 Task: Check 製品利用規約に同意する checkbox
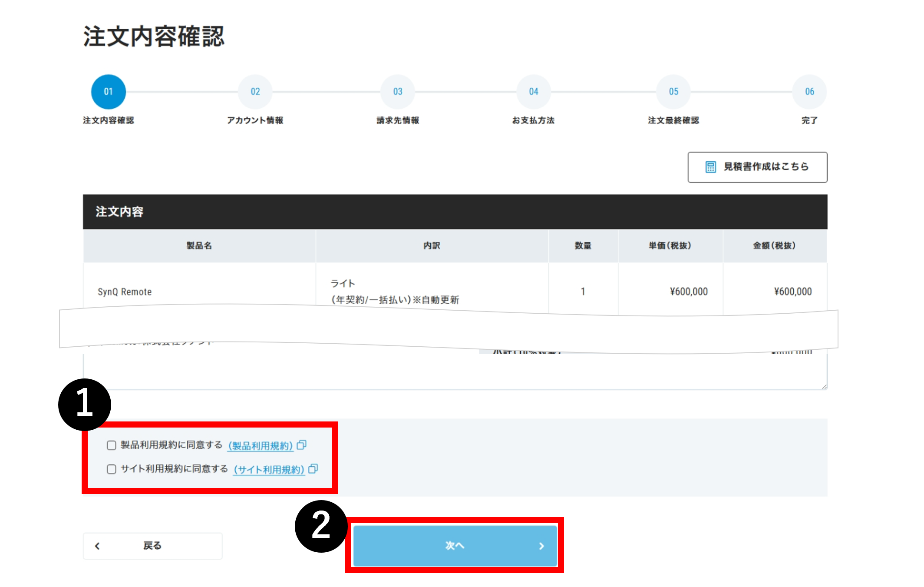[112, 445]
